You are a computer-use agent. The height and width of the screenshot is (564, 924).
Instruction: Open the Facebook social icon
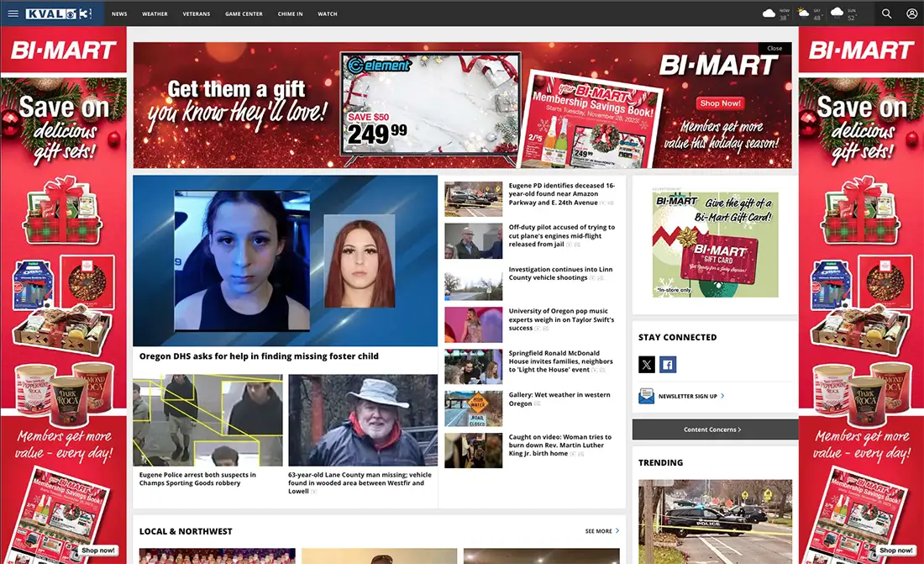click(x=668, y=365)
